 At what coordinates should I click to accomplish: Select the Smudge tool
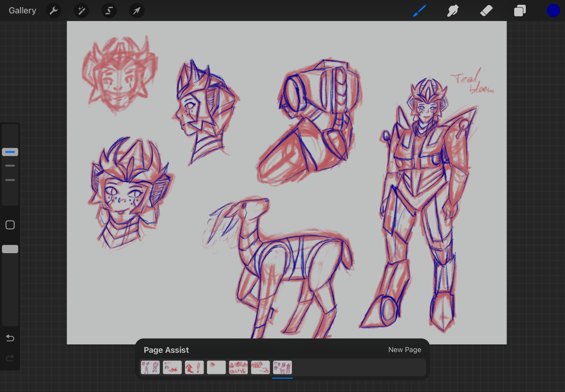pyautogui.click(x=453, y=11)
